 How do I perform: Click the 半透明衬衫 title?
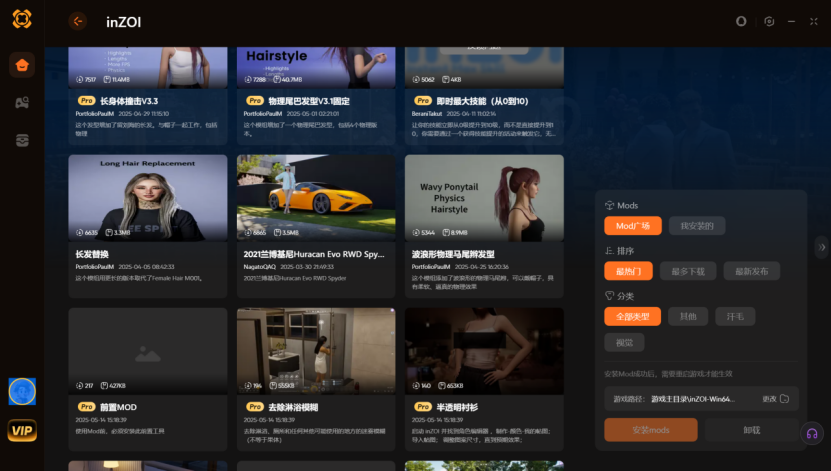457,407
